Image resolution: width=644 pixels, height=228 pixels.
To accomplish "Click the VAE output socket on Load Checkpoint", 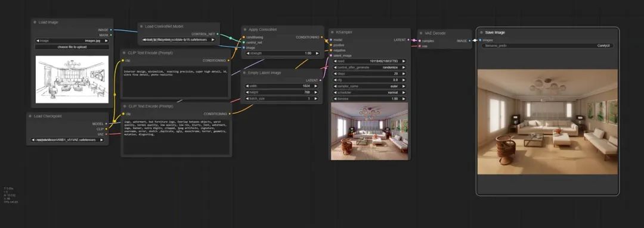I will 106,134.
